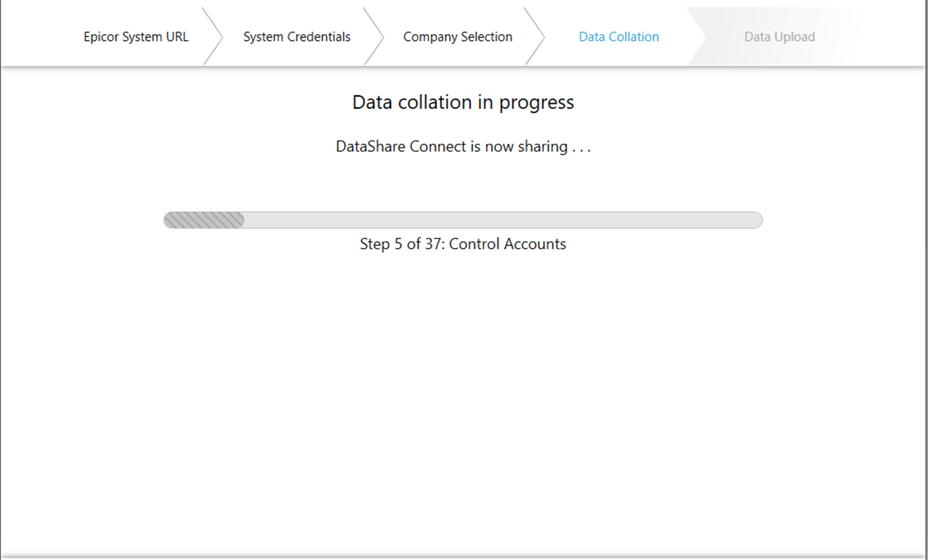
Task: Click the word 'progress' in the heading
Action: (536, 103)
